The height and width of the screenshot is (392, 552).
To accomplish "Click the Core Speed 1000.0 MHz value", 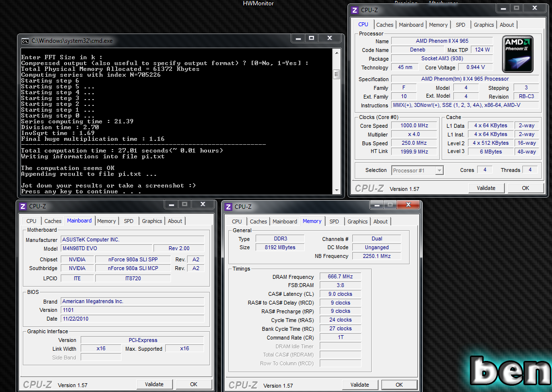I will click(414, 125).
